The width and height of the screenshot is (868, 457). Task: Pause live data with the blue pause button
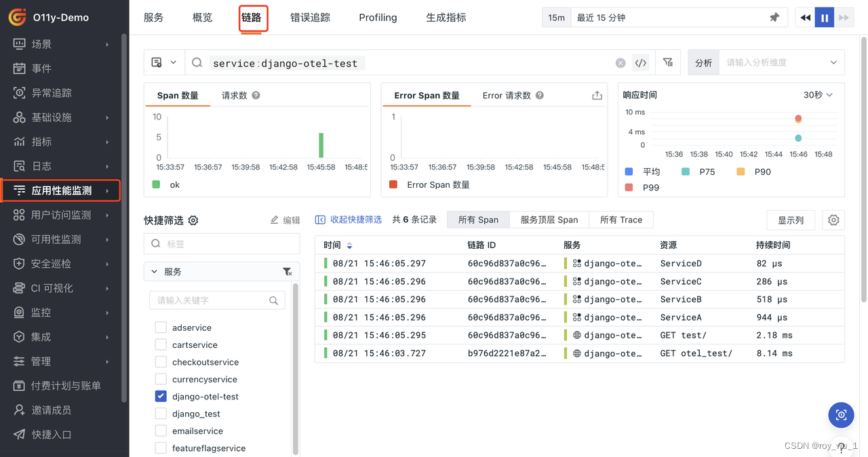824,17
